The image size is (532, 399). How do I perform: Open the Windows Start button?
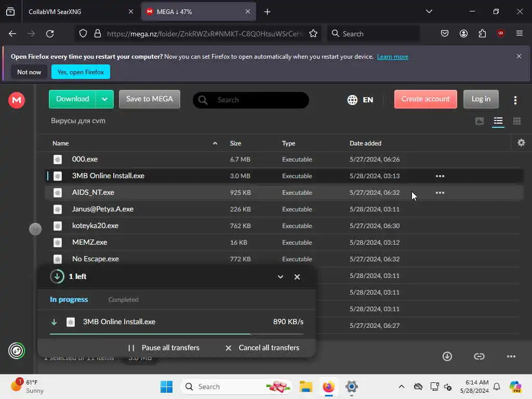coord(166,387)
